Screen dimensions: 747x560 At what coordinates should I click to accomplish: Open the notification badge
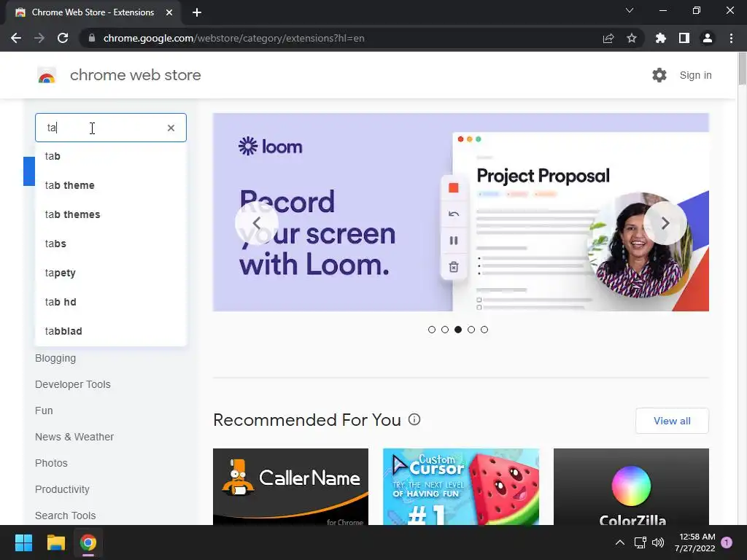tap(727, 542)
